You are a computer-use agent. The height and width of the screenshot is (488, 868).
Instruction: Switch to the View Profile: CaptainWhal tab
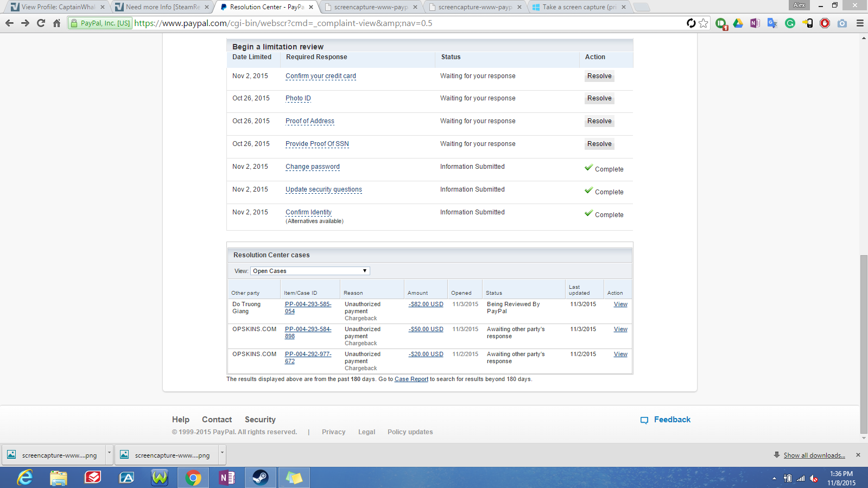(x=58, y=7)
